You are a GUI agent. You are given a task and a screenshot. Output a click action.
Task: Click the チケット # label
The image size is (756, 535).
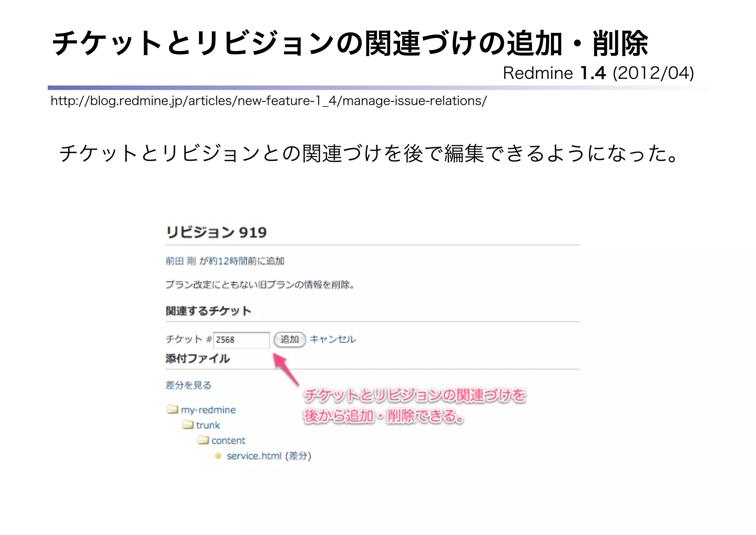click(189, 339)
